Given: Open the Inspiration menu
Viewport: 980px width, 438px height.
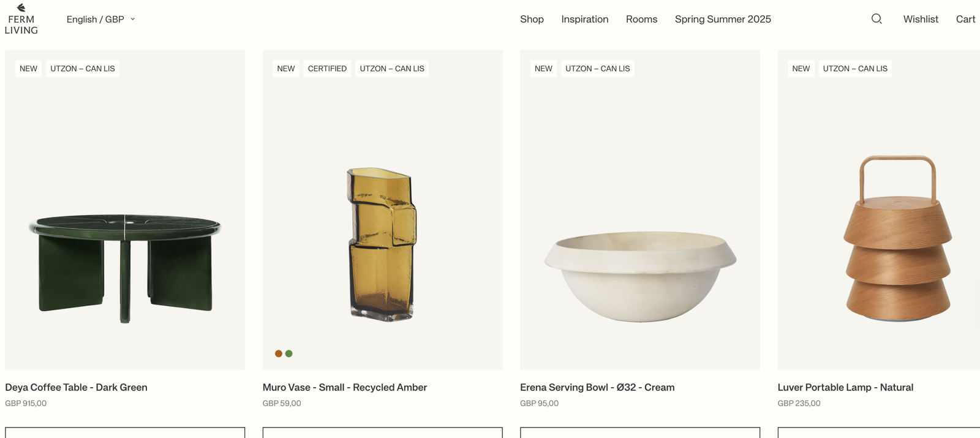Looking at the screenshot, I should point(584,20).
